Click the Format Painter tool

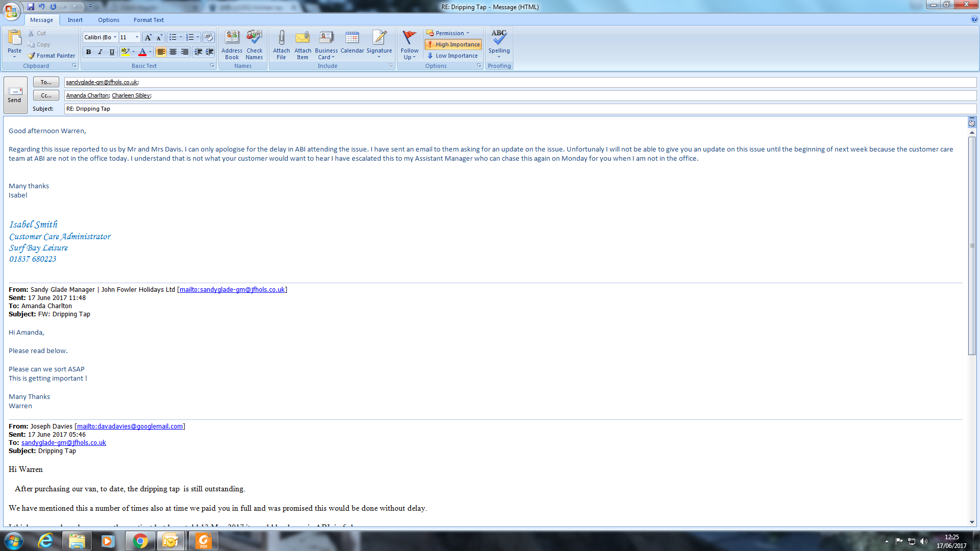(x=51, y=56)
